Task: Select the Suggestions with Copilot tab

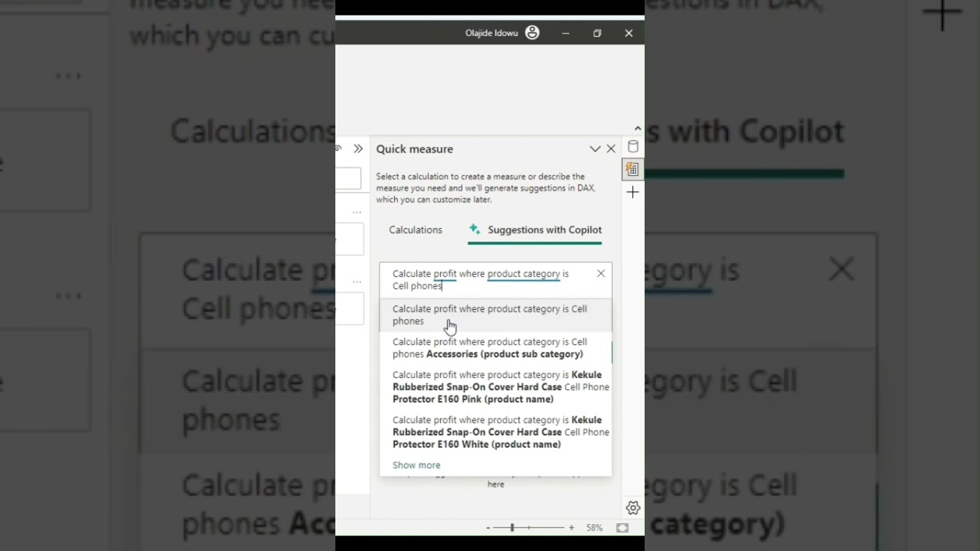Action: [x=535, y=230]
